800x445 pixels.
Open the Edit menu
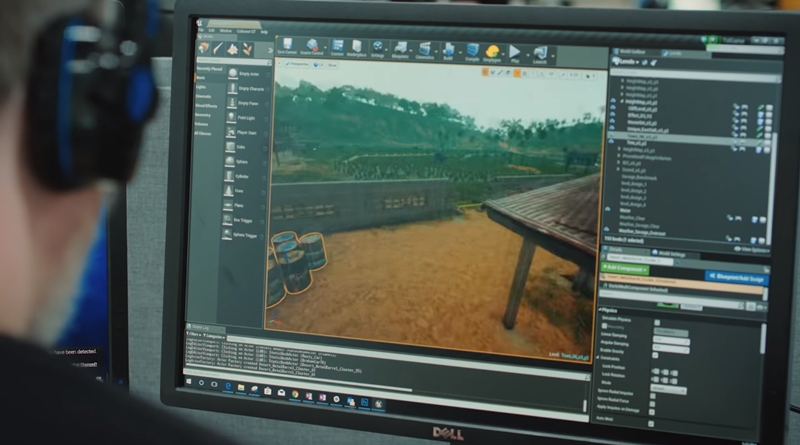point(211,31)
